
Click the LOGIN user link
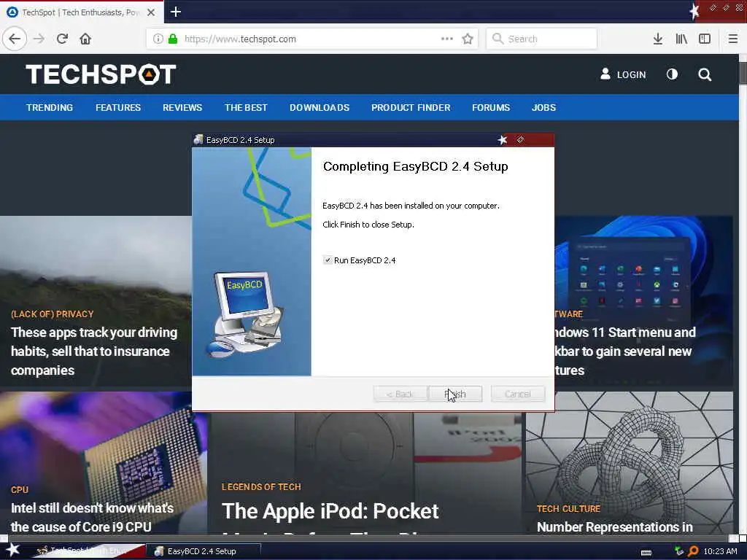tap(623, 74)
